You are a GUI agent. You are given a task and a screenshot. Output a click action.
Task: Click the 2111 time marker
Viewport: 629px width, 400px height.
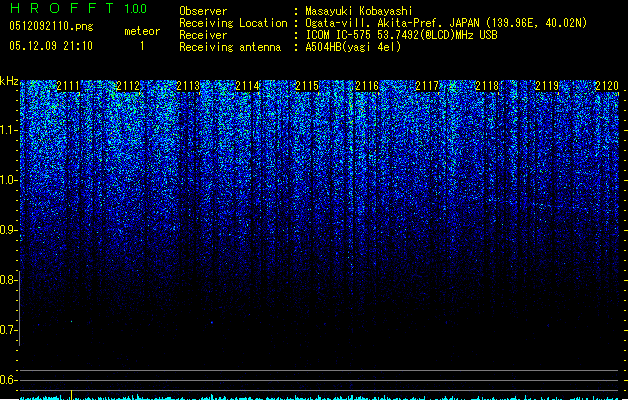pyautogui.click(x=68, y=86)
